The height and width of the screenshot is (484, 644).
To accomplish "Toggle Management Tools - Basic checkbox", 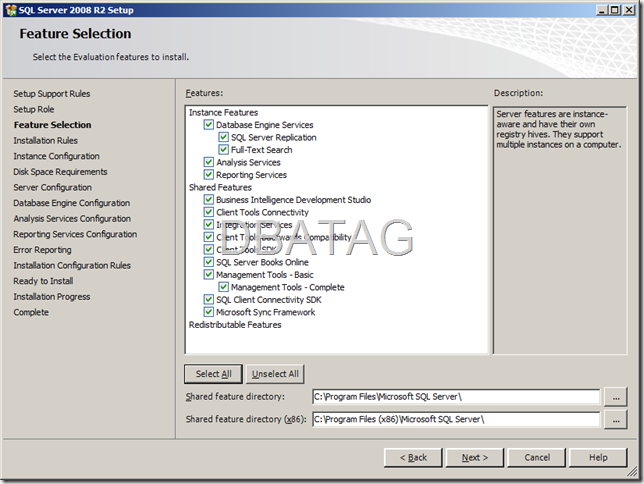I will [x=209, y=274].
